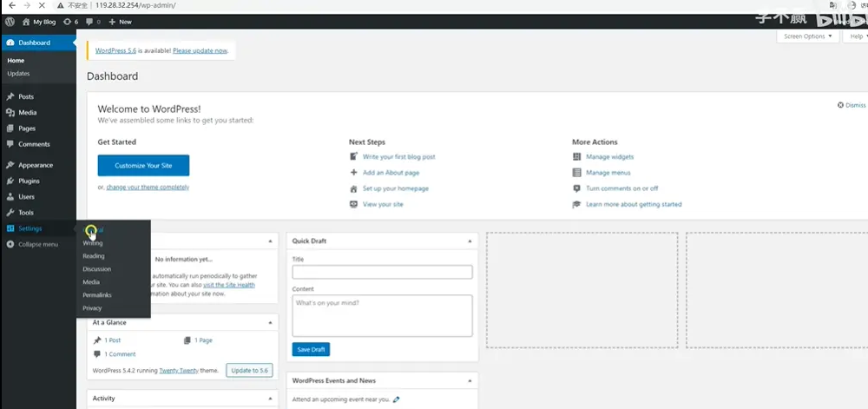Open the comments bubble icon in admin bar
The width and height of the screenshot is (868, 409).
coord(91,21)
